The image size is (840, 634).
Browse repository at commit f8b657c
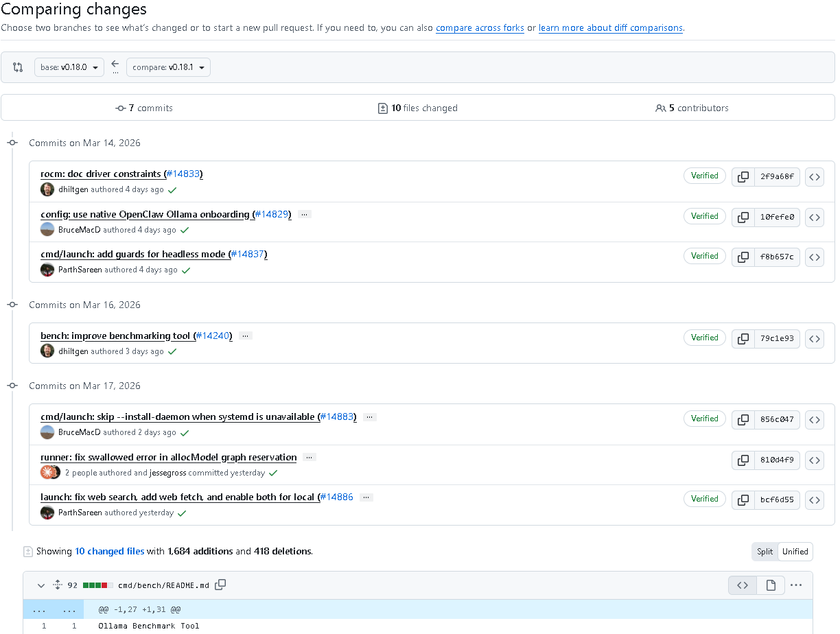click(815, 257)
